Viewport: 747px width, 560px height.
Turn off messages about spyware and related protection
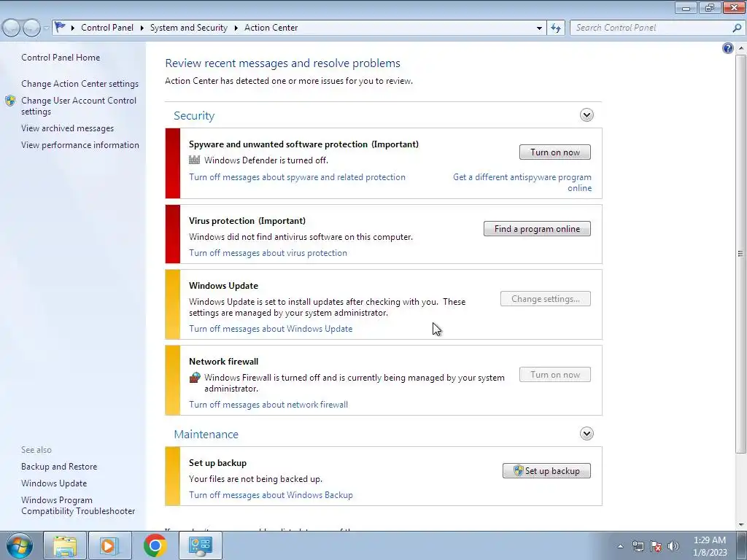pyautogui.click(x=298, y=176)
